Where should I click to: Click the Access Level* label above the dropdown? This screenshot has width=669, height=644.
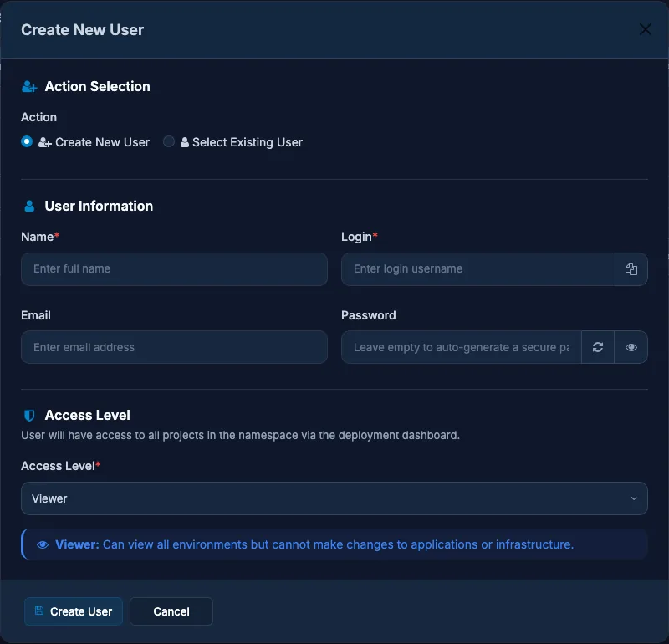click(60, 466)
